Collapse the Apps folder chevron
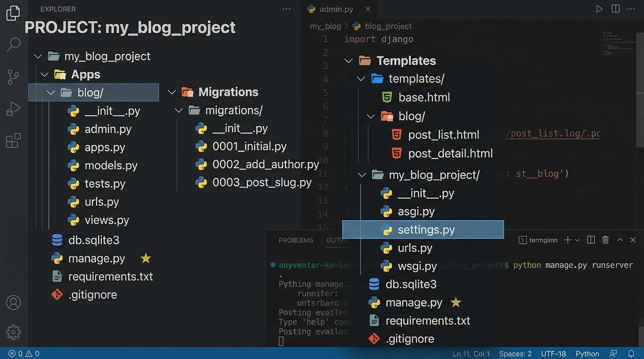The height and width of the screenshot is (359, 644). (44, 75)
